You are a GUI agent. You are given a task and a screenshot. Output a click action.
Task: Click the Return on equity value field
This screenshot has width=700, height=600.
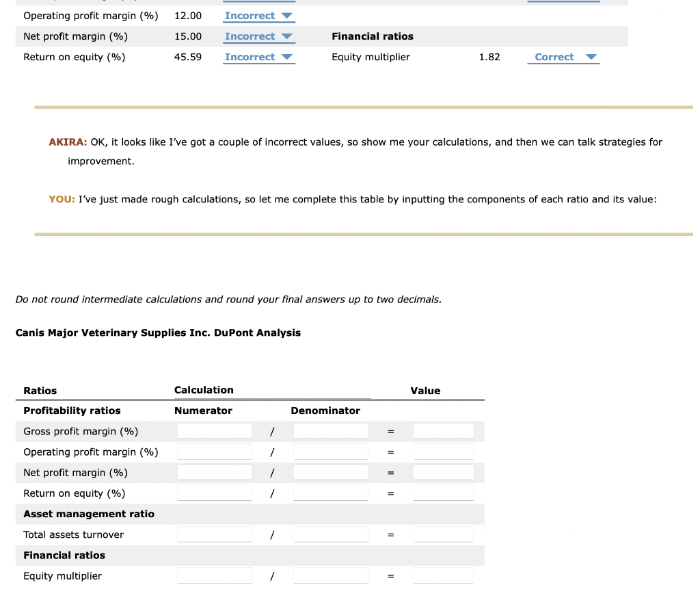pos(443,493)
